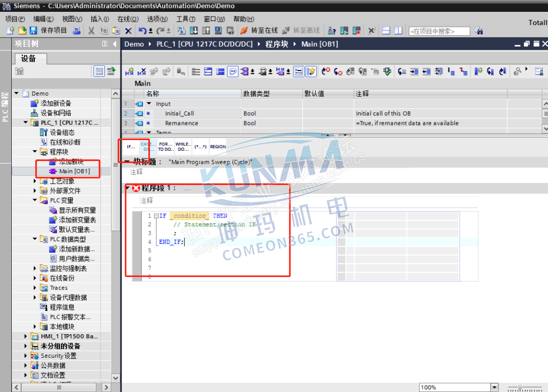Collapse the 程序块 folder
Screen dimensions: 548x392
(35, 152)
